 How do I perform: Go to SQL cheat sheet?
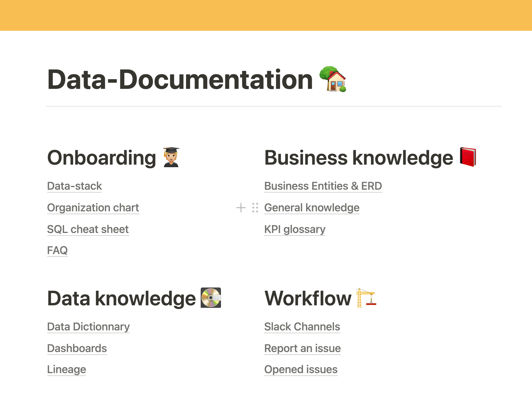[88, 229]
